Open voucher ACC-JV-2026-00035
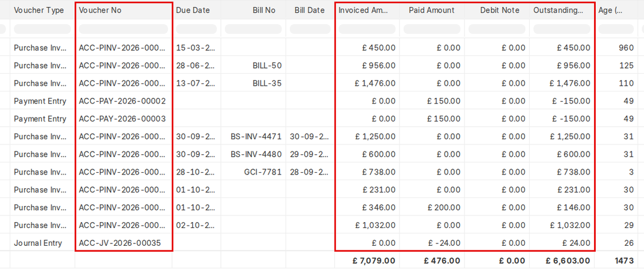The width and height of the screenshot is (644, 270). coord(120,243)
